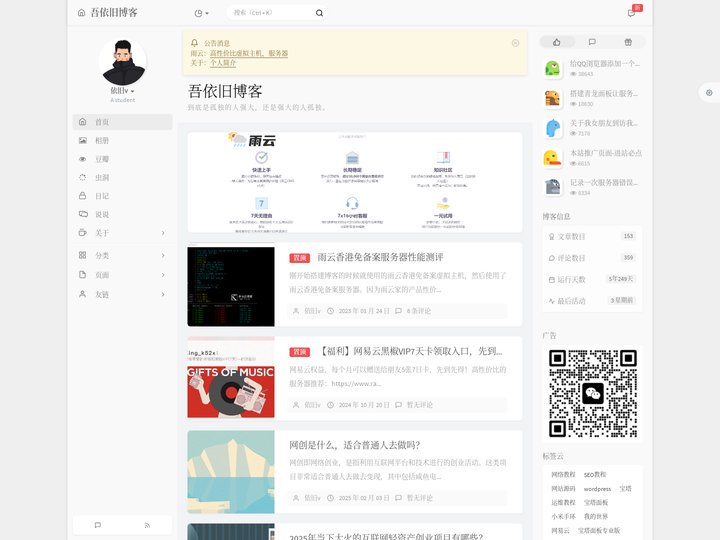Open the theme mode dropdown in header

[201, 13]
